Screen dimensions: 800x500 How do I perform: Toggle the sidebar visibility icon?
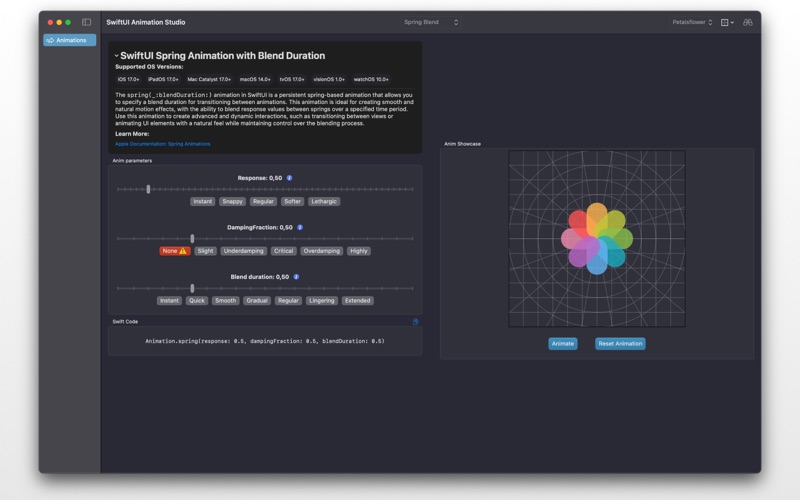(87, 22)
